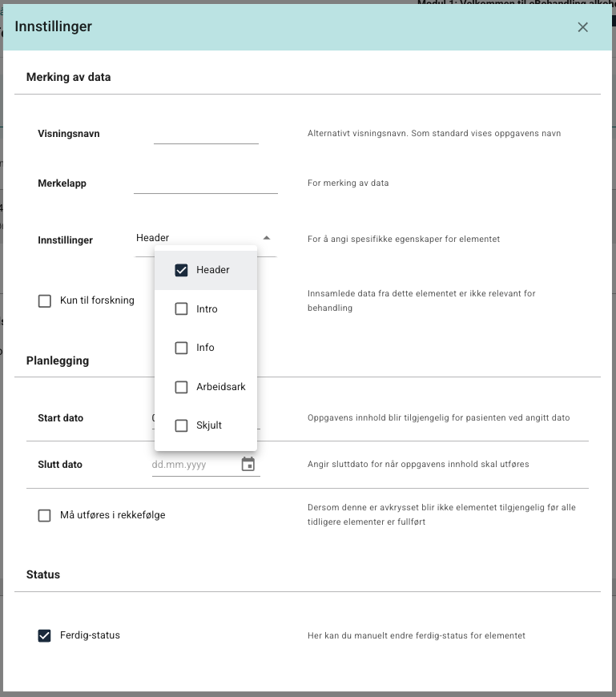Click the Merkelapp label
616x697 pixels.
click(x=62, y=183)
